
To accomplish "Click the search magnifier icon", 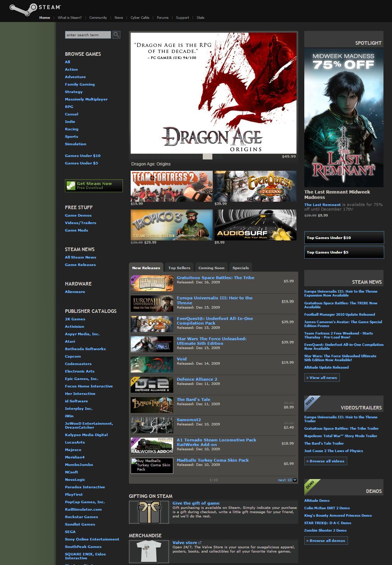I will click(116, 35).
